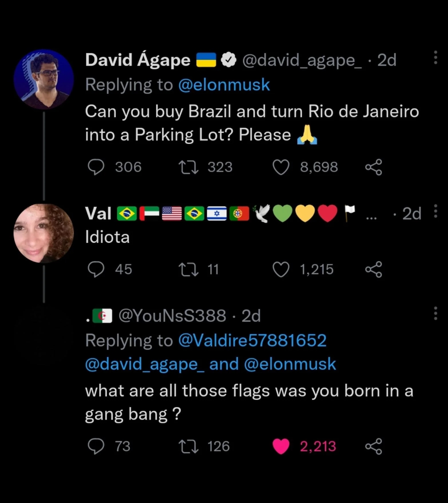
Task: Reply to Val's Idiota tweet
Action: pyautogui.click(x=96, y=270)
